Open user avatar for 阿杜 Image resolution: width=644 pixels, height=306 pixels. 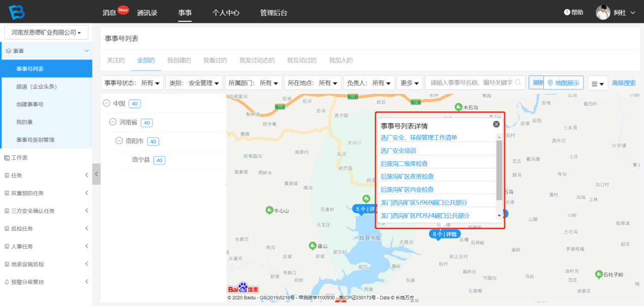point(603,13)
